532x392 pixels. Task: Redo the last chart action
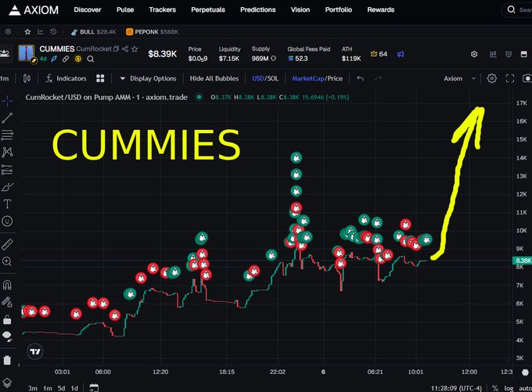[x=379, y=79]
